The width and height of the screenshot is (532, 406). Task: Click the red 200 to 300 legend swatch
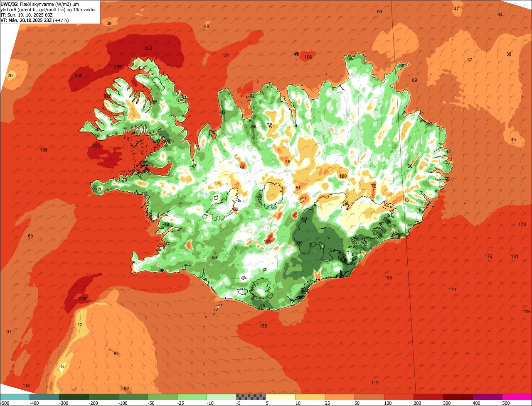[x=429, y=396]
